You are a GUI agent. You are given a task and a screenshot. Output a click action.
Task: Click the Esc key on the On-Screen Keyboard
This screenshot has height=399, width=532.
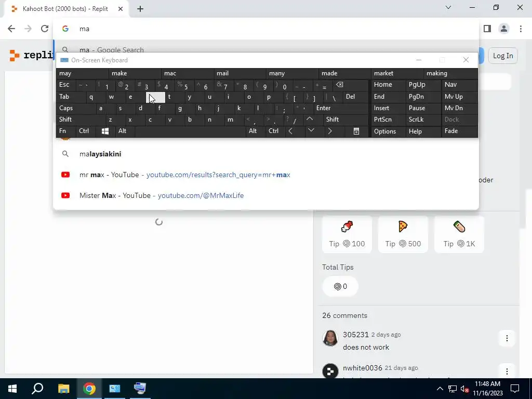pyautogui.click(x=66, y=85)
